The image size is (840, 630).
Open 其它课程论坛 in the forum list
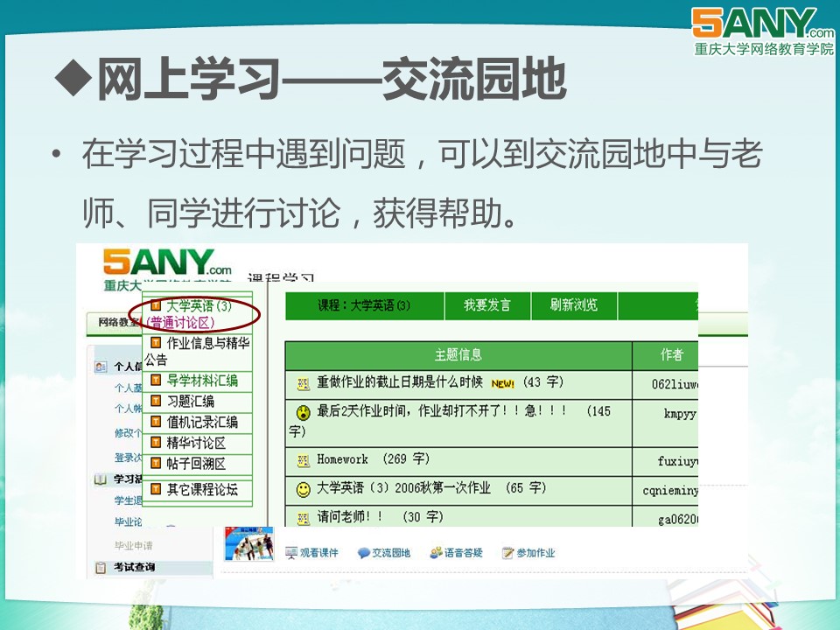[x=202, y=489]
